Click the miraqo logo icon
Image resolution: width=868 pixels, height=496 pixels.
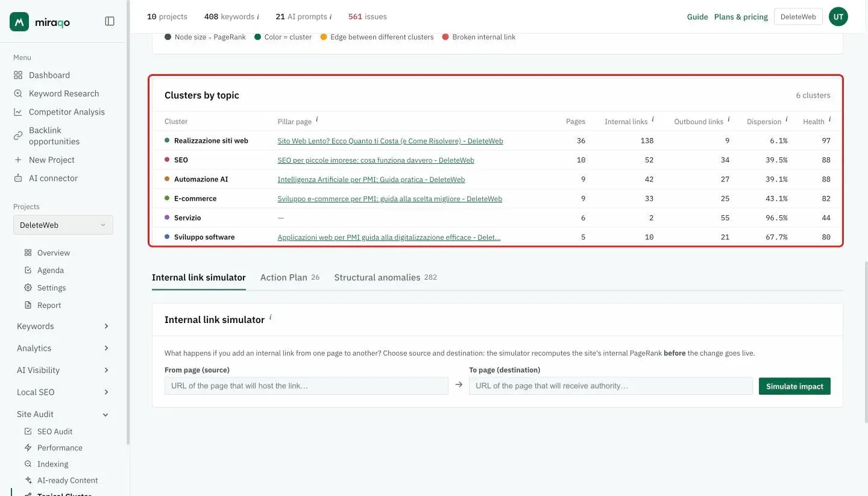tap(19, 22)
